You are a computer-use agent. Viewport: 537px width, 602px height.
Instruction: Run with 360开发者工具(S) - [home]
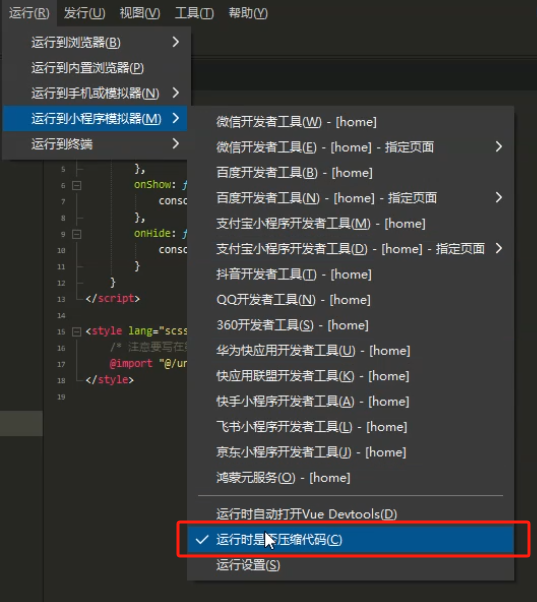point(350,325)
